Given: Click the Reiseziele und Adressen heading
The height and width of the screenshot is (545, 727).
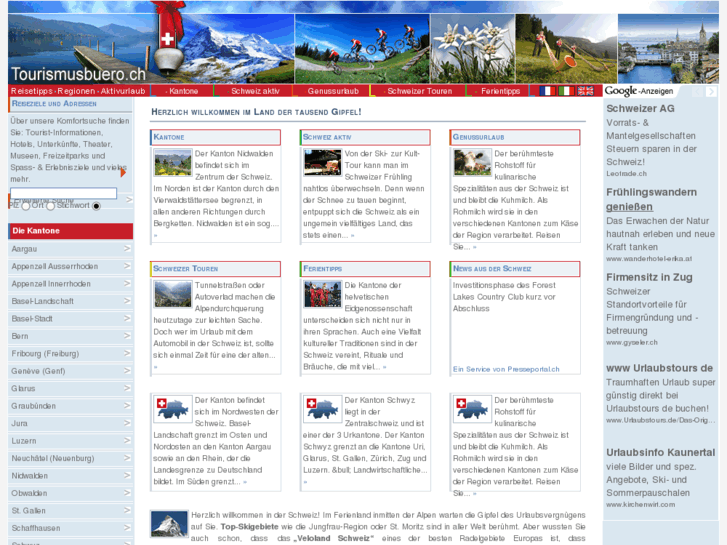Looking at the screenshot, I should [54, 104].
